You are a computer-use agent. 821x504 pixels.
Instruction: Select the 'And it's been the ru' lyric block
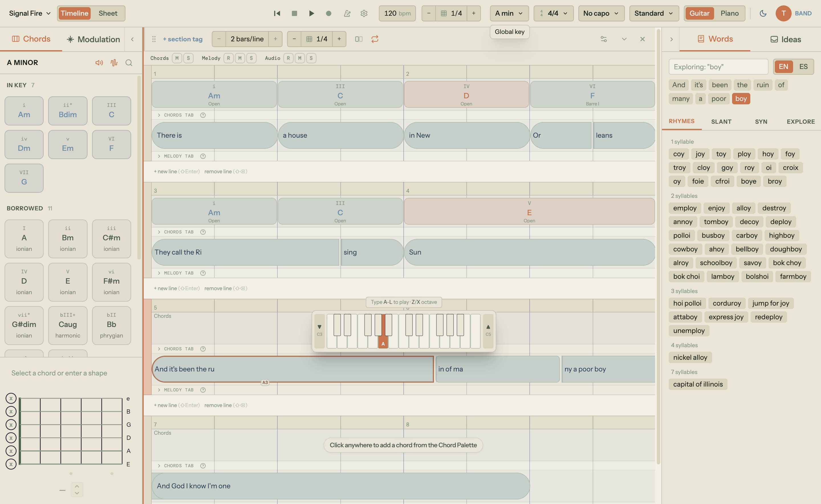293,369
